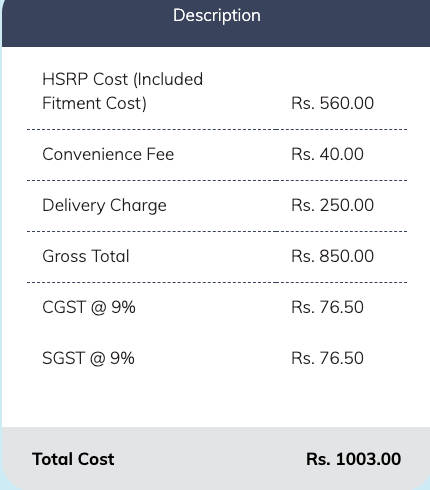Select the Delivery Charge label
Screen dimensions: 430x490
coord(104,205)
